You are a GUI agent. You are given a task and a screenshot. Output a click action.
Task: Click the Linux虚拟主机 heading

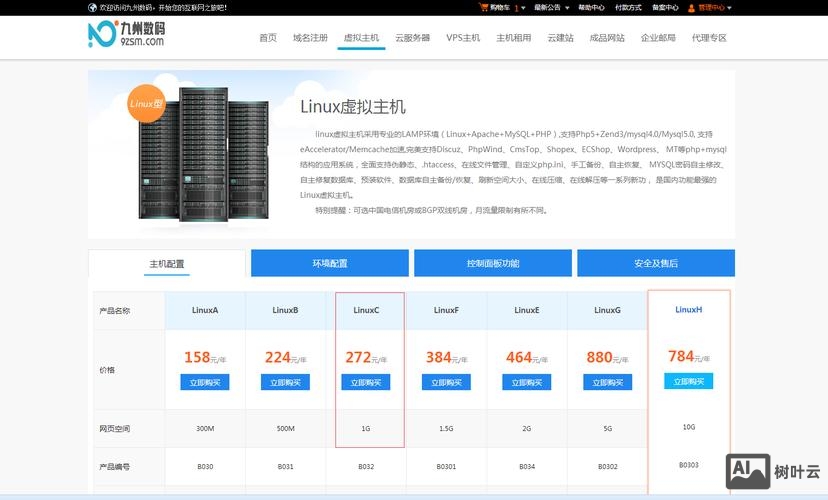pos(353,107)
